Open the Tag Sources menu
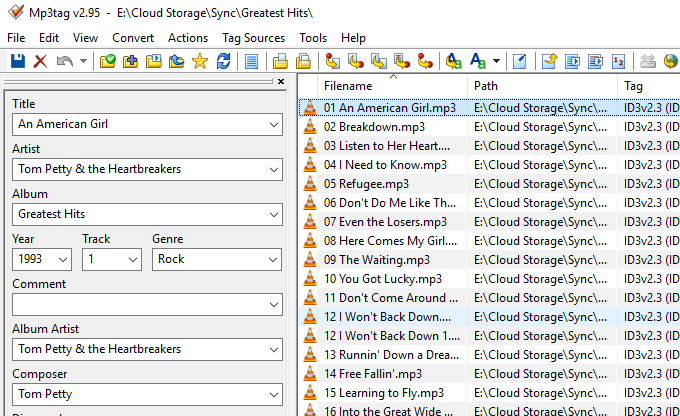680x416 pixels. pyautogui.click(x=253, y=38)
